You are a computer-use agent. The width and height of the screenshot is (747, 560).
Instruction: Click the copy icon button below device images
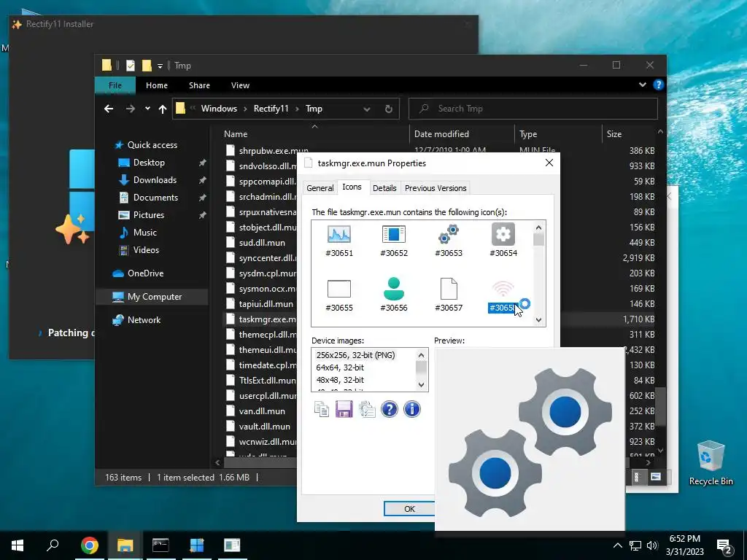click(322, 409)
